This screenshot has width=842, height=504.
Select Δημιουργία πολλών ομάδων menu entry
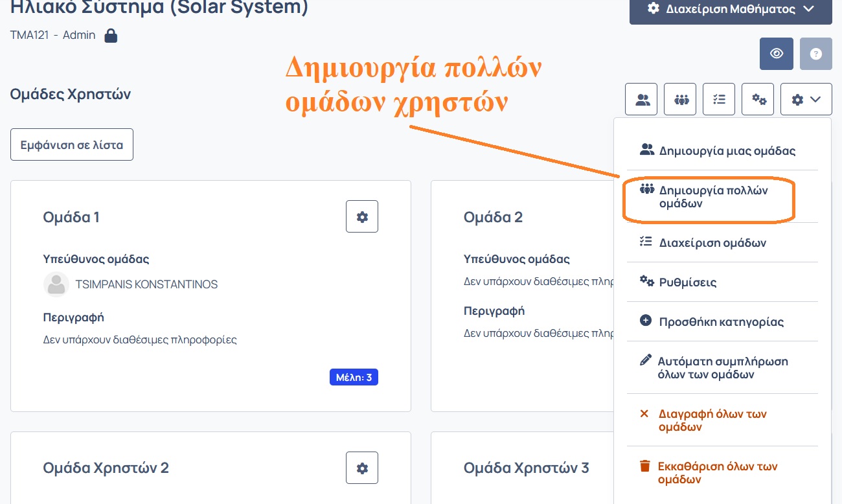point(712,197)
